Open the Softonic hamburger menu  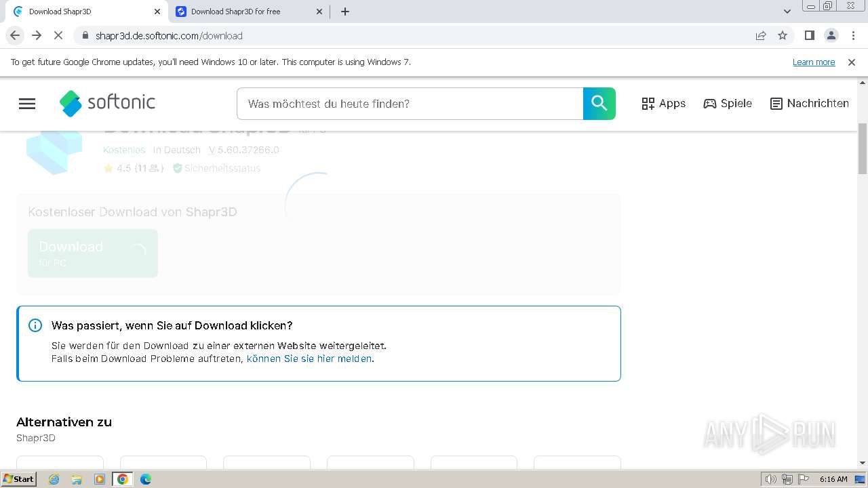[x=27, y=104]
